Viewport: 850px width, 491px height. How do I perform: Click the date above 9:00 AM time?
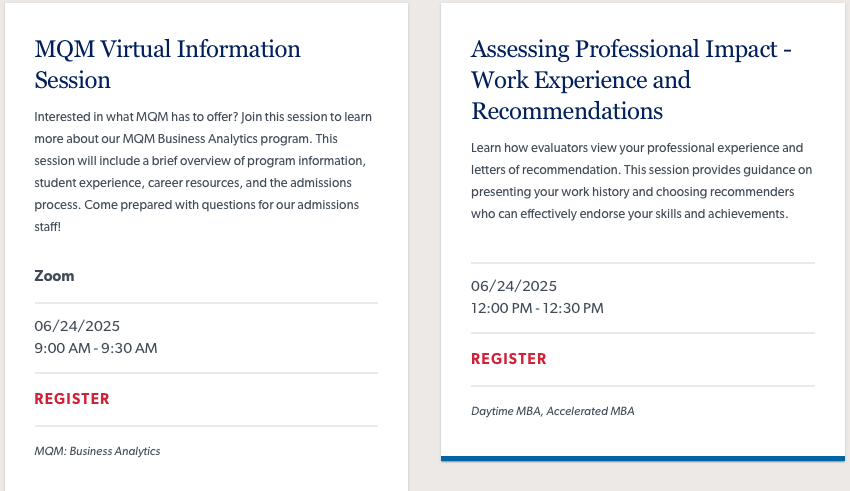77,326
